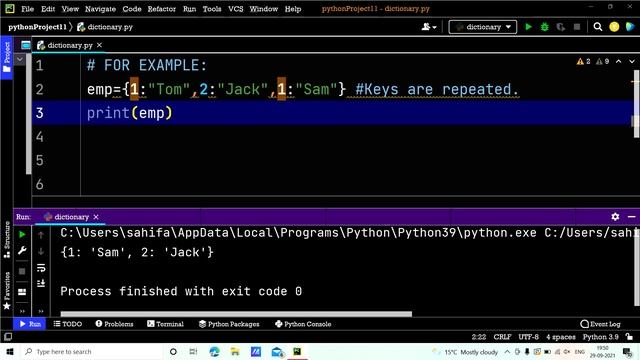Open Tools menu
Viewport: 640px width, 360px height.
[x=212, y=9]
